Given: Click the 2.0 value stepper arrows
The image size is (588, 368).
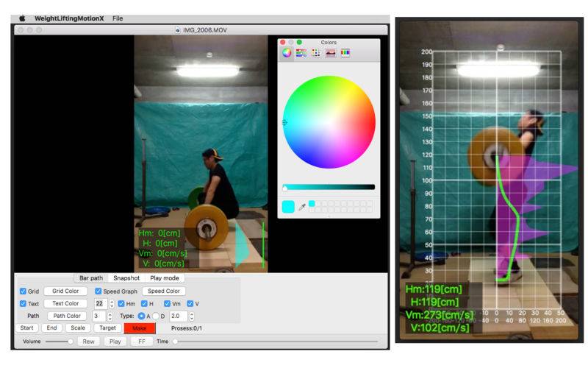Looking at the screenshot, I should [192, 316].
